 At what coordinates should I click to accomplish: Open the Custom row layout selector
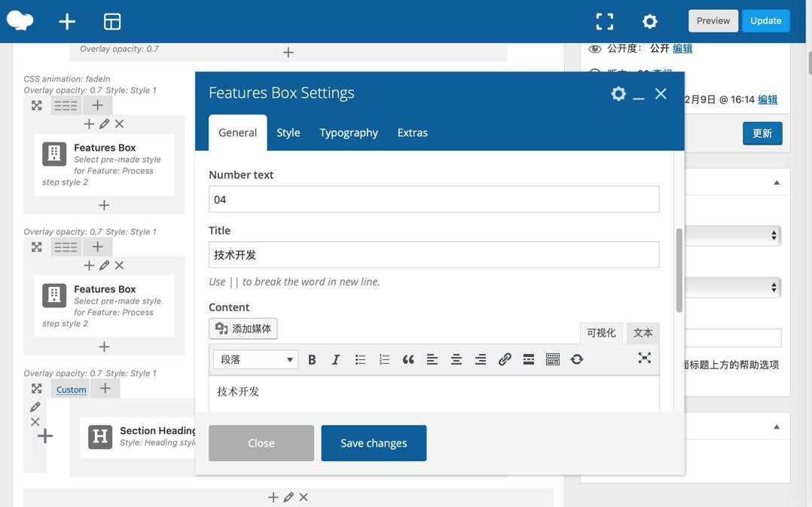point(71,389)
